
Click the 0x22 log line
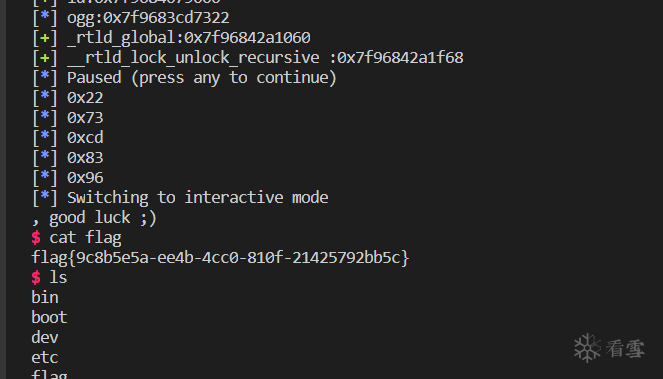point(85,98)
